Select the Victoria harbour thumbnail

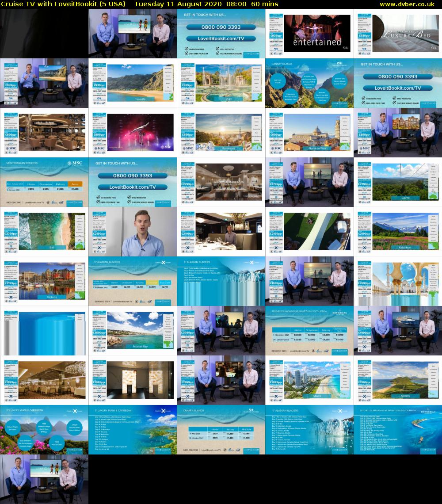[44, 281]
